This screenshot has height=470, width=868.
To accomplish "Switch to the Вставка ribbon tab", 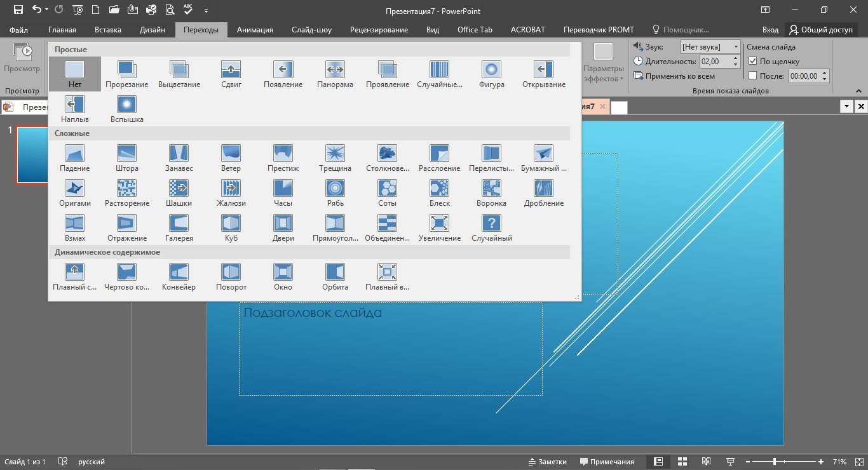I will [x=108, y=30].
